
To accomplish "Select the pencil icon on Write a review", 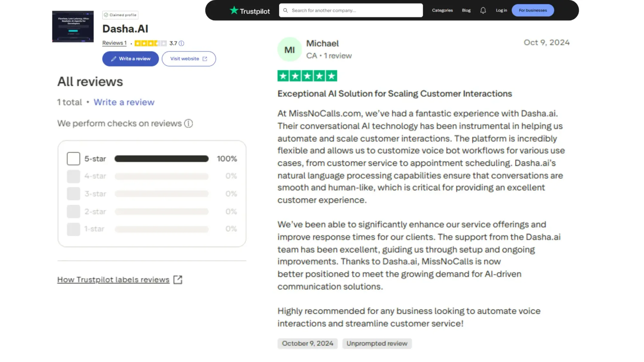I will 113,59.
